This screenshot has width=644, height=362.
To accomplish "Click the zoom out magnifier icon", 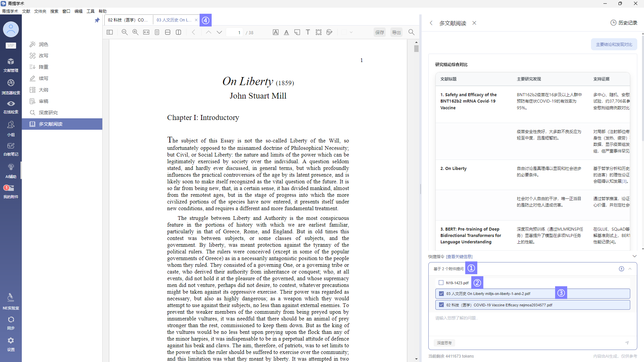I will (x=124, y=32).
